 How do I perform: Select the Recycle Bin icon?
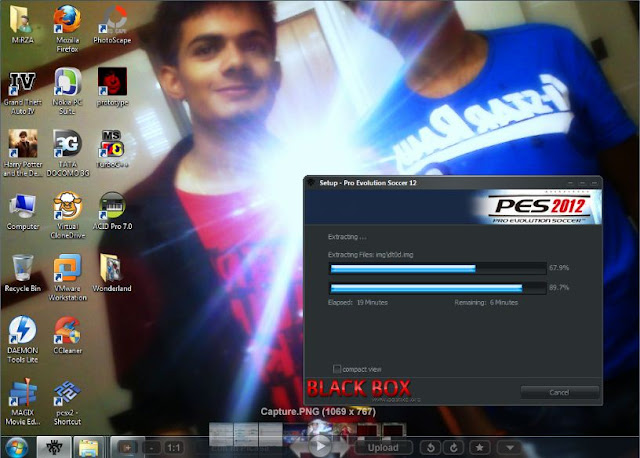tap(22, 273)
